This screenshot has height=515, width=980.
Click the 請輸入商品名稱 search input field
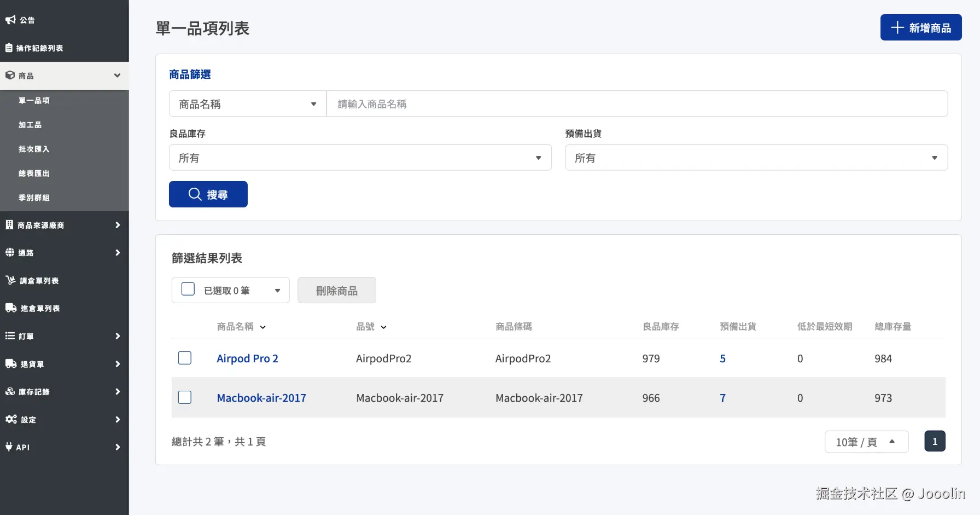coord(637,104)
